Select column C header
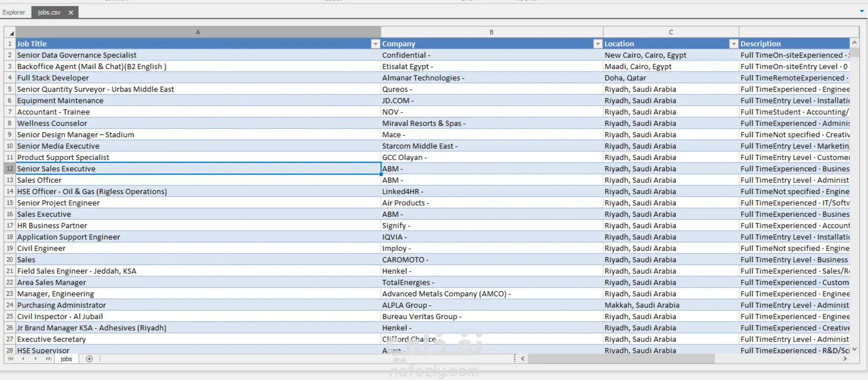The height and width of the screenshot is (380, 868). [671, 32]
